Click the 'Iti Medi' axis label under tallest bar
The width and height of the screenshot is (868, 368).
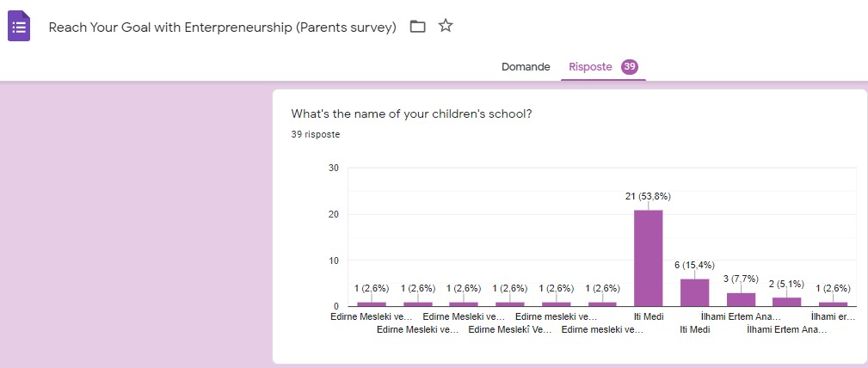[649, 317]
